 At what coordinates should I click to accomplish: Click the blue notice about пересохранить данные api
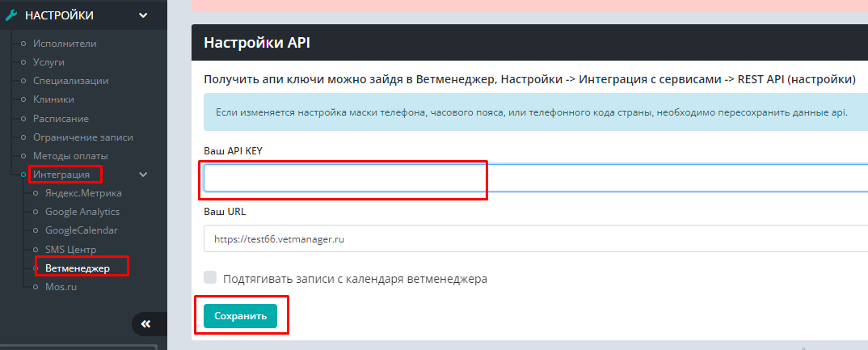tap(536, 112)
